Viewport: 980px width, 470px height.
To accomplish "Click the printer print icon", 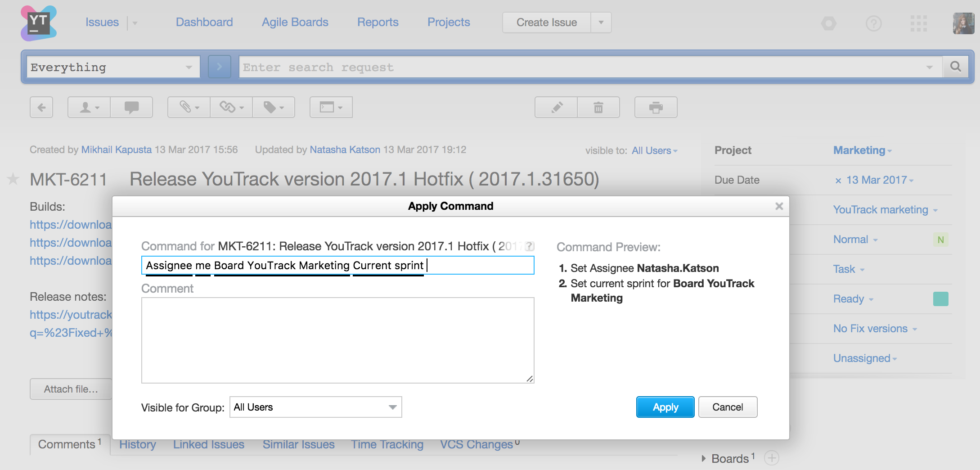I will (656, 108).
